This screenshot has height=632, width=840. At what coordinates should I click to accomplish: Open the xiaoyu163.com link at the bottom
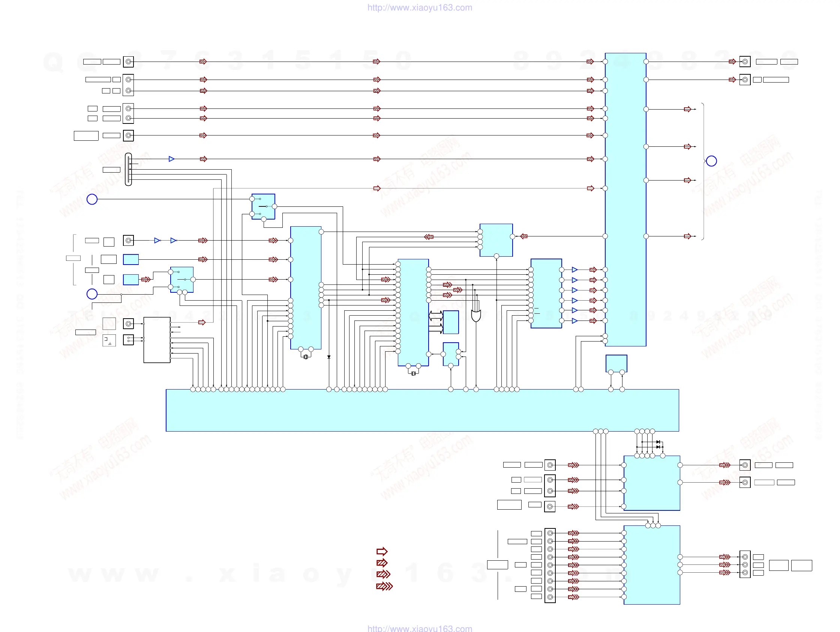pos(420,628)
